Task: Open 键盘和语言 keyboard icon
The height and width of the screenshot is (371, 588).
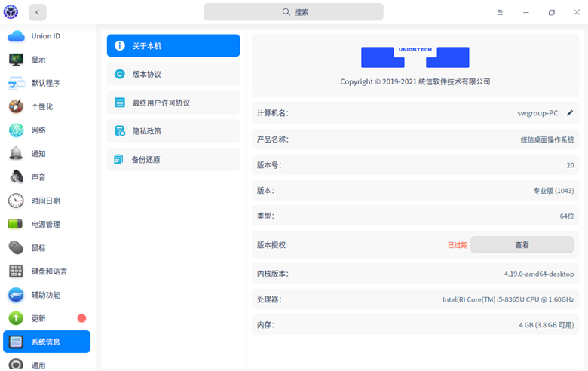Action: coord(16,271)
